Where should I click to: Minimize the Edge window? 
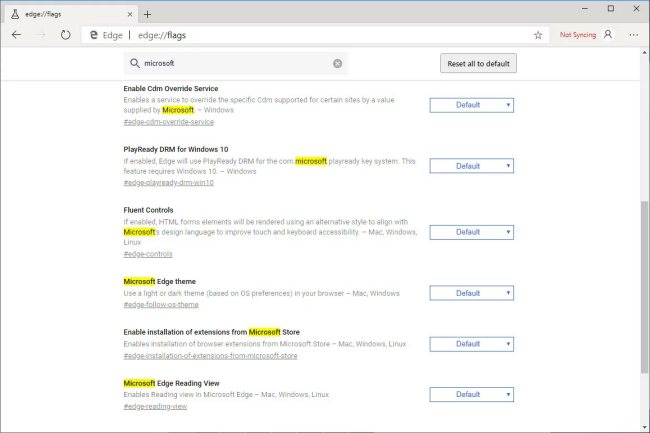point(585,8)
